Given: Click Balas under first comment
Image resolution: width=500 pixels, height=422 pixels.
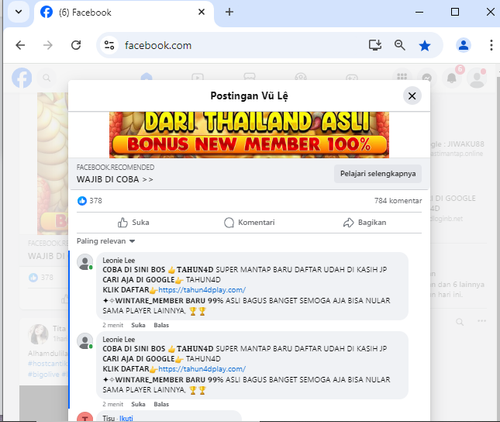Looking at the screenshot, I should [161, 325].
